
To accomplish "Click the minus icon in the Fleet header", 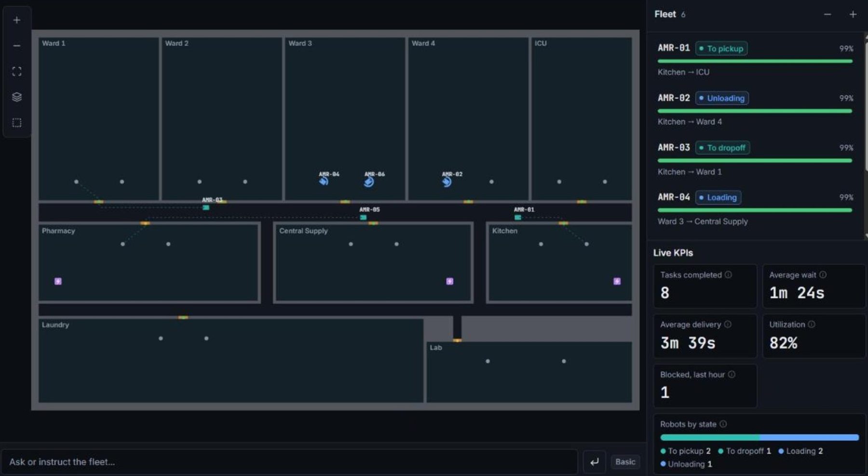I will 827,14.
